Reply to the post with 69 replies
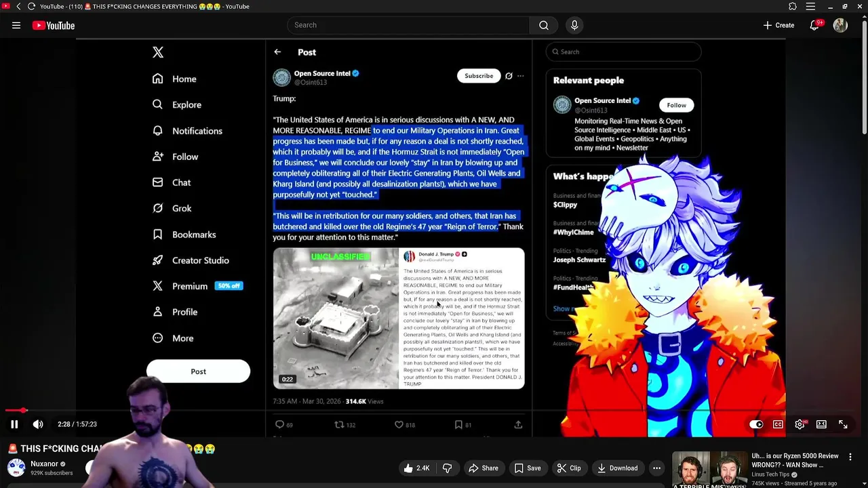This screenshot has width=868, height=488. (x=284, y=425)
